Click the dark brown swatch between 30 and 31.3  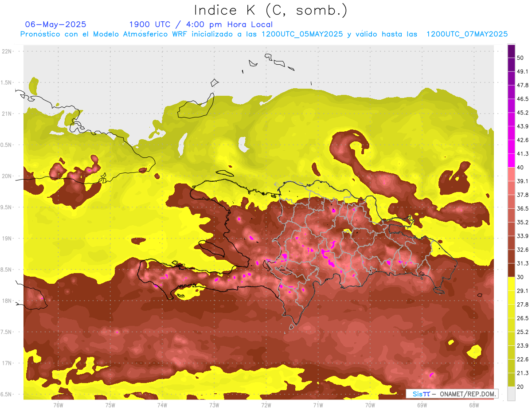[511, 270]
